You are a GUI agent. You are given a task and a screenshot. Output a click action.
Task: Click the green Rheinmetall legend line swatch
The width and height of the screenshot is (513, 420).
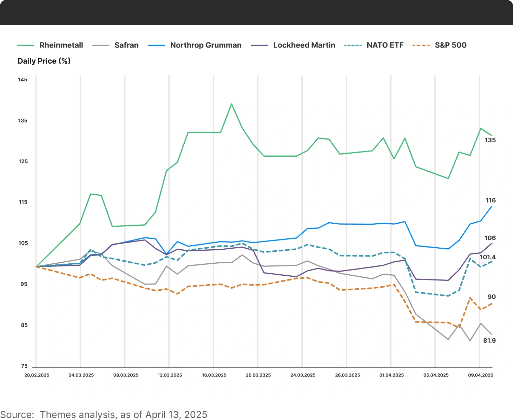click(x=26, y=45)
